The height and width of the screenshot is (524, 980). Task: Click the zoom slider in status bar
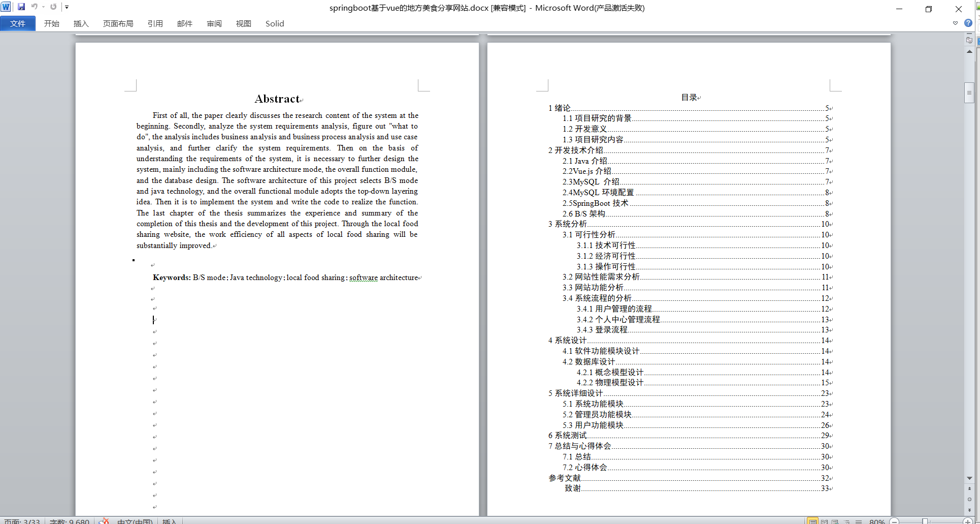coord(925,521)
